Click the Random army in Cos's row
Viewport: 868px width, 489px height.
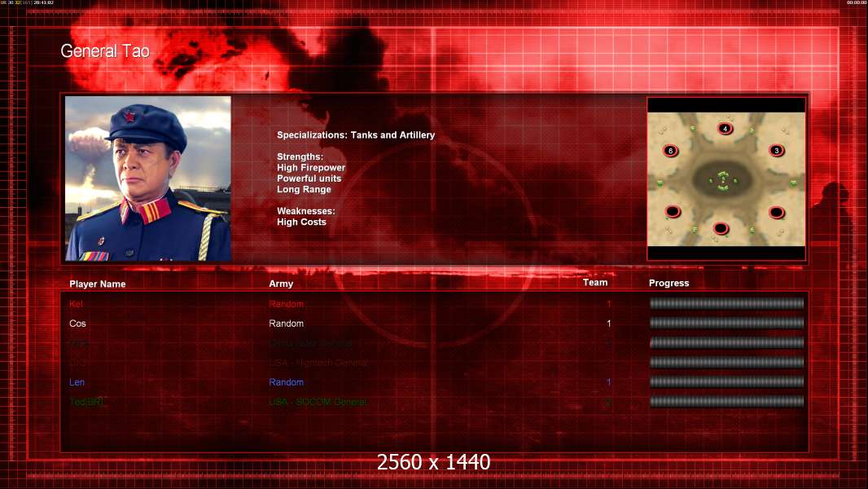(x=286, y=324)
